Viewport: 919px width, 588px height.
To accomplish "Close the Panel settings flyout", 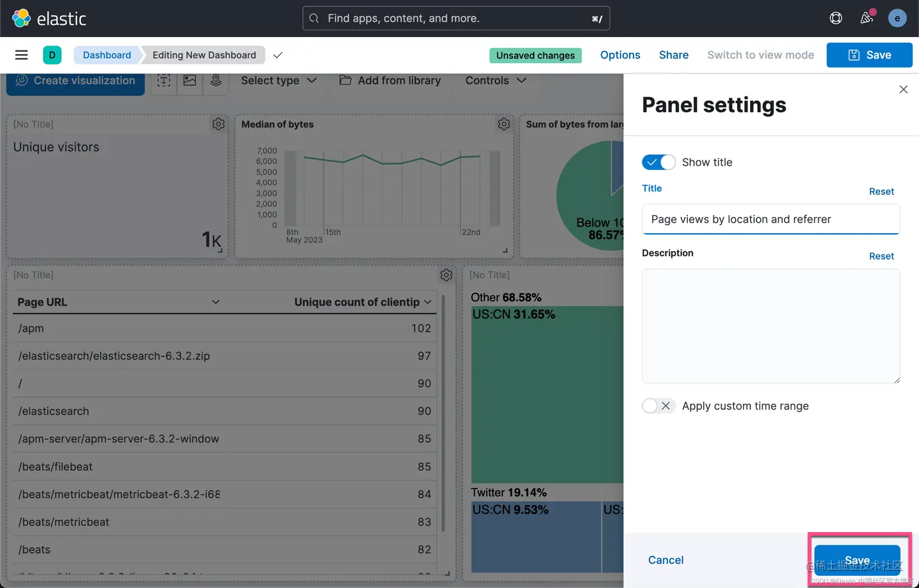I will pos(903,89).
